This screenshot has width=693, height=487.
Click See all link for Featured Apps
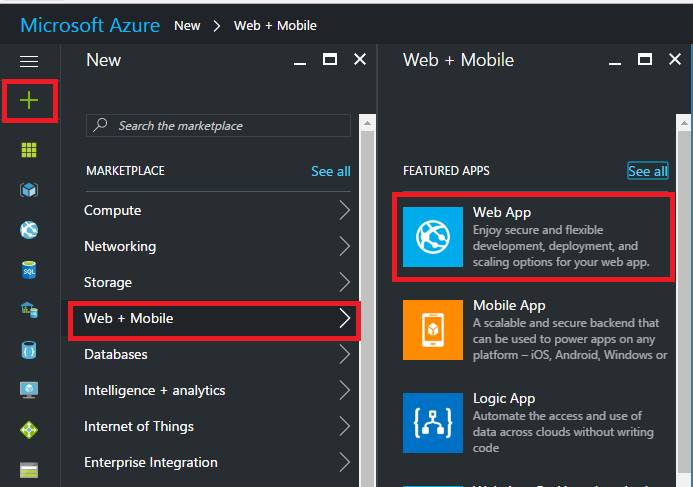647,171
